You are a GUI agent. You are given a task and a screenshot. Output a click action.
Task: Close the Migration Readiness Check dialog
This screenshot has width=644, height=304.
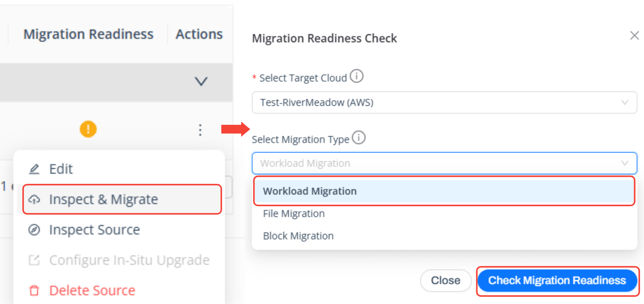634,35
